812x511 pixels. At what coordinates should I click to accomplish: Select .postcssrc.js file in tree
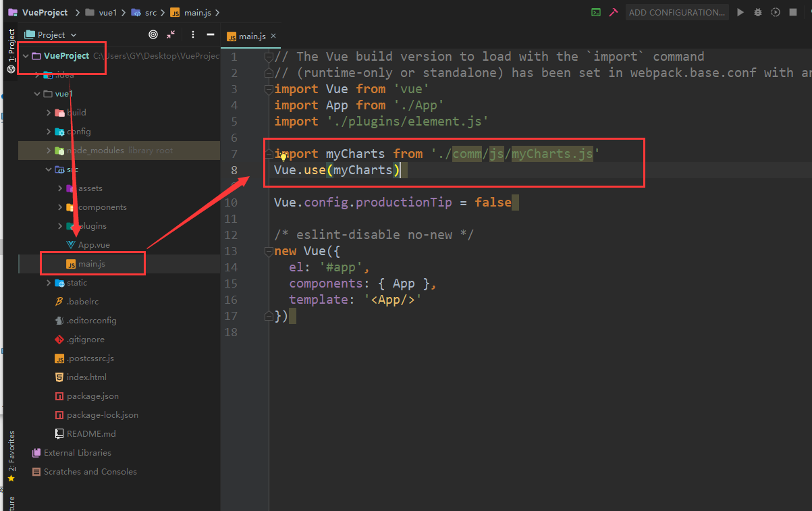[x=90, y=358]
